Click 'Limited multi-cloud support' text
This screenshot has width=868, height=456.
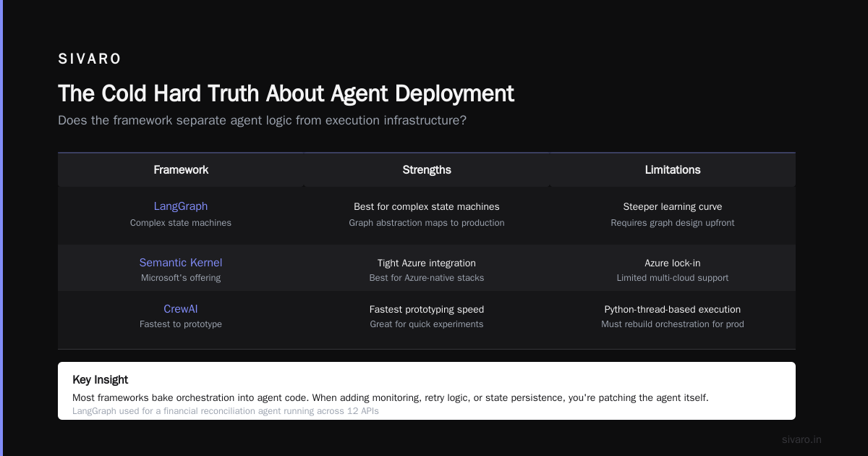click(x=673, y=278)
